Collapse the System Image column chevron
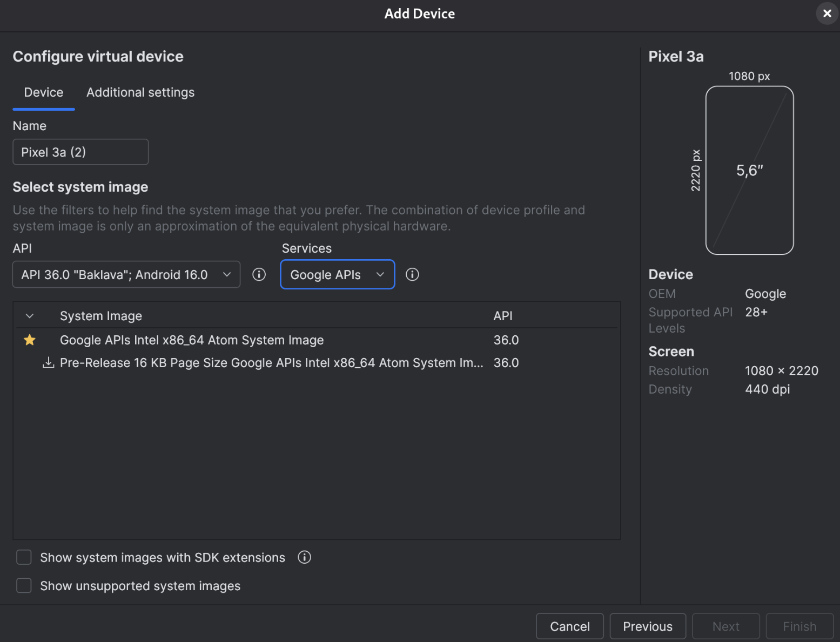Image resolution: width=840 pixels, height=642 pixels. [30, 316]
